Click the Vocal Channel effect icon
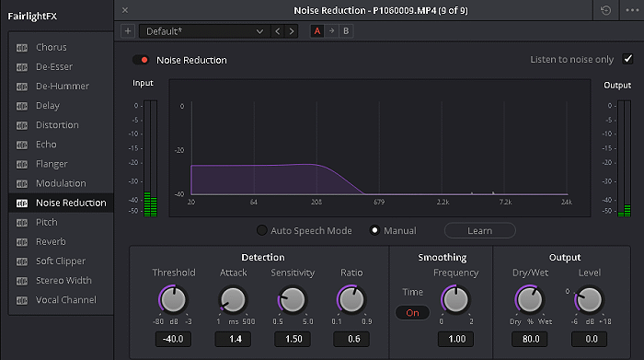 [x=22, y=300]
